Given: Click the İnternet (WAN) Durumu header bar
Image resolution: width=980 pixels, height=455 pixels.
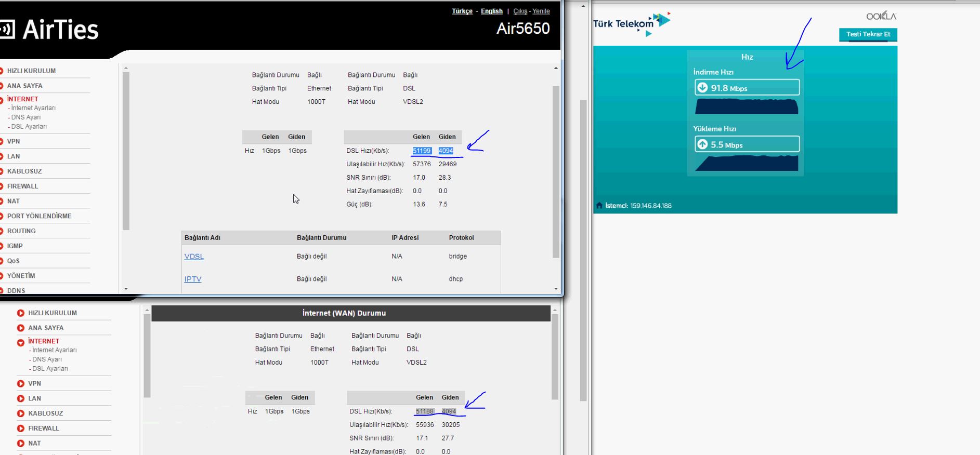Looking at the screenshot, I should coord(351,313).
